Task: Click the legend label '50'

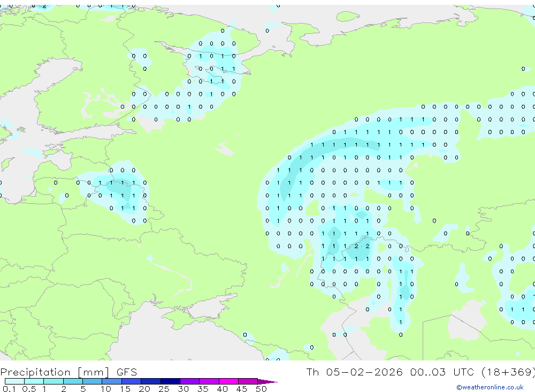Action: (261, 389)
